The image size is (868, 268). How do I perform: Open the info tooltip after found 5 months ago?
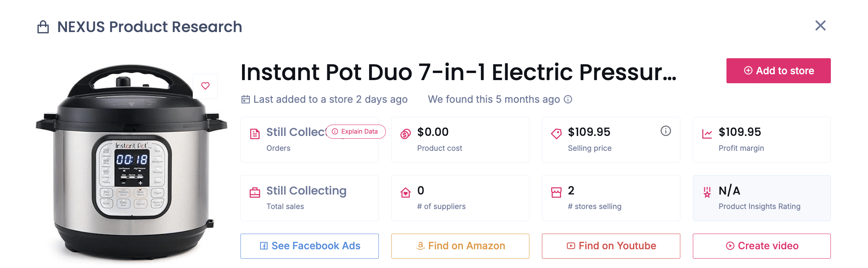tap(568, 100)
